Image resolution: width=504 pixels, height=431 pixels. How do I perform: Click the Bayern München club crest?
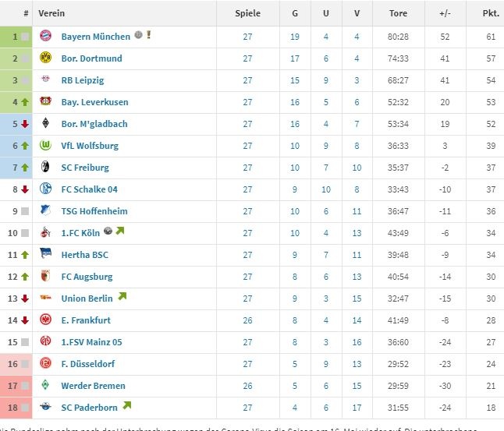click(x=45, y=36)
